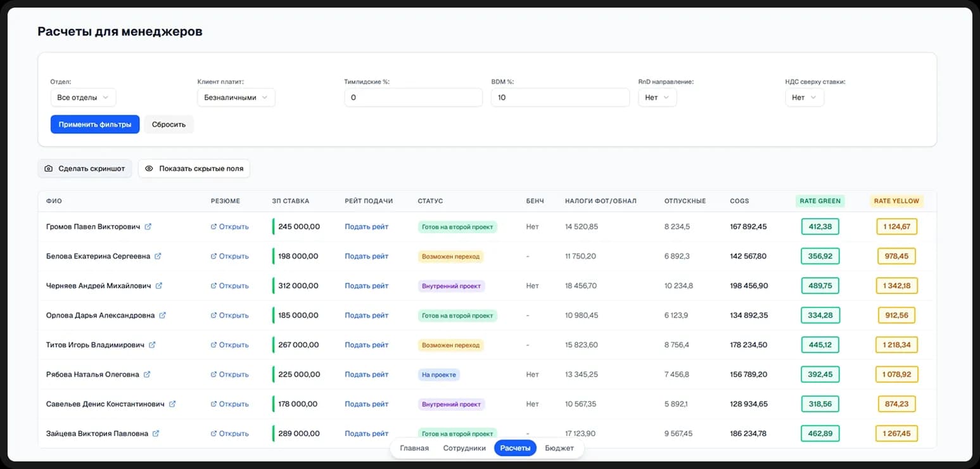Open external link icon next to Черняев Андрей Михайлович
980x469 pixels.
159,286
